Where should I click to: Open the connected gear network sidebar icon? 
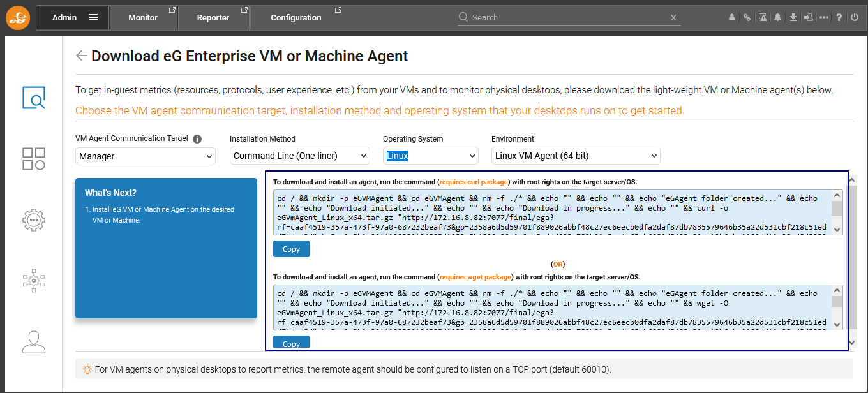(34, 280)
